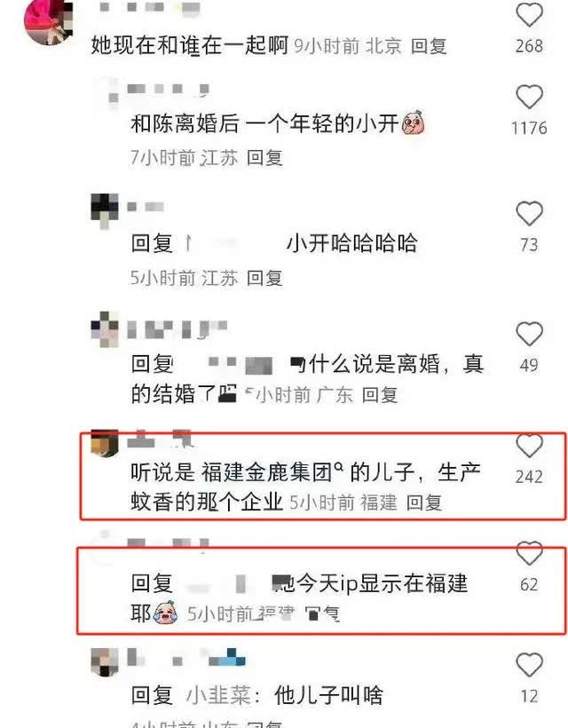The height and width of the screenshot is (728, 568).
Task: Open 小韭菜 user mention
Action: pyautogui.click(x=218, y=695)
